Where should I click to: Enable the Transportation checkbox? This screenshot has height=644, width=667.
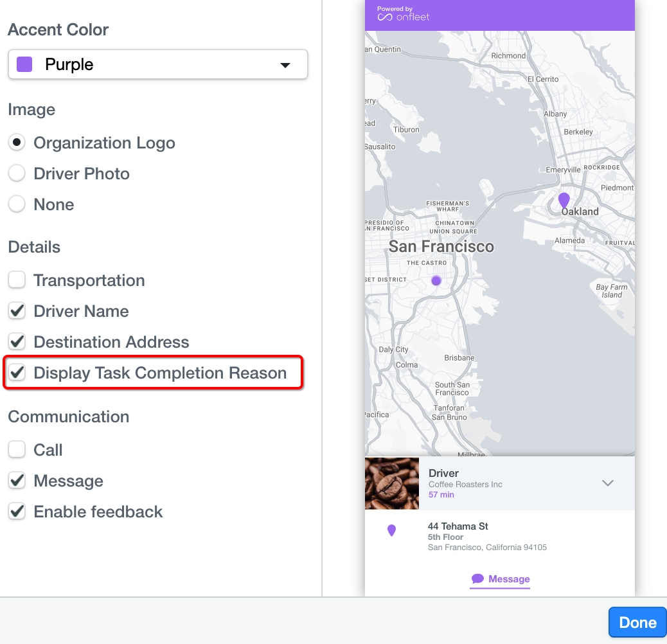tap(17, 280)
